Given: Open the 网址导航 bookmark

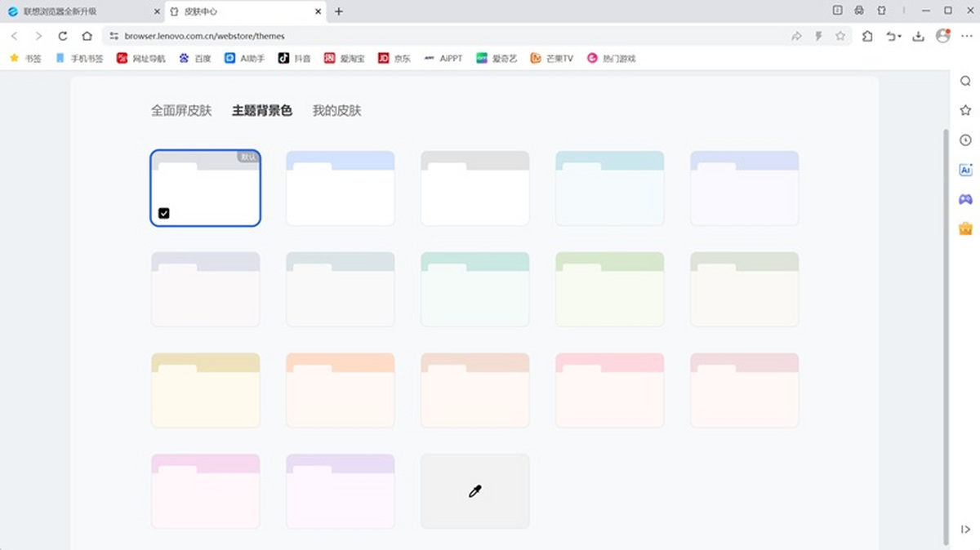Looking at the screenshot, I should (140, 59).
